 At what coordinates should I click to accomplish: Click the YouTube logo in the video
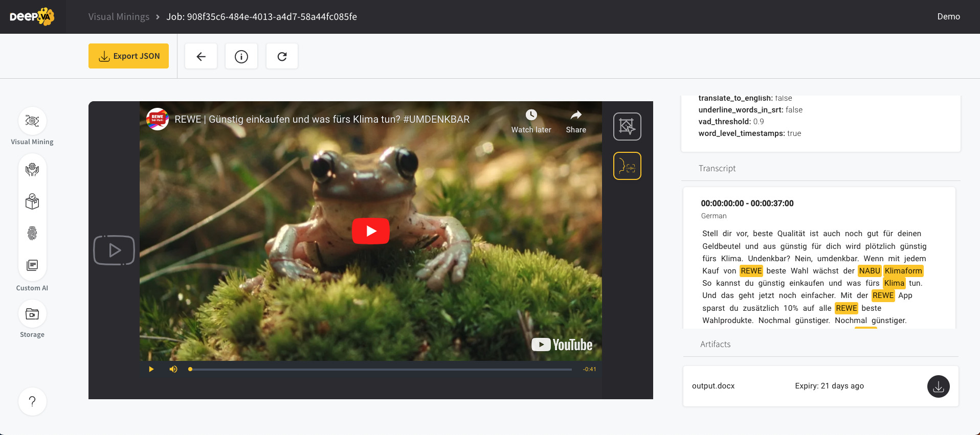562,345
